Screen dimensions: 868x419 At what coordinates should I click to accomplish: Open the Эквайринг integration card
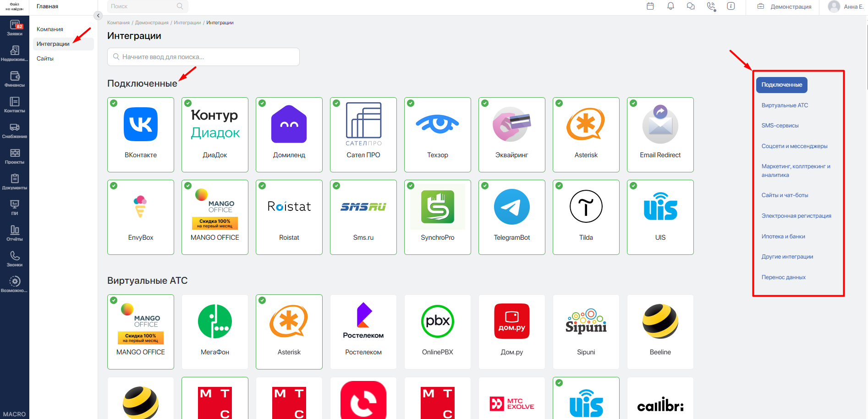pyautogui.click(x=512, y=135)
